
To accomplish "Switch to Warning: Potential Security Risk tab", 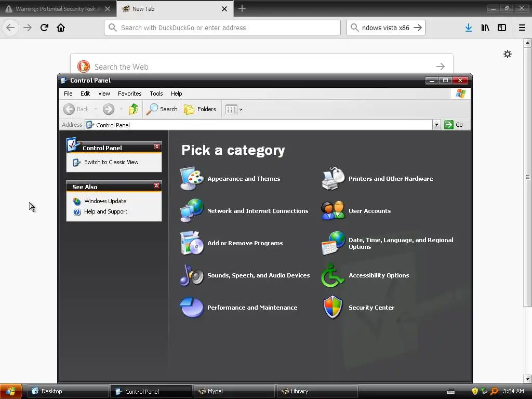I will pyautogui.click(x=58, y=9).
